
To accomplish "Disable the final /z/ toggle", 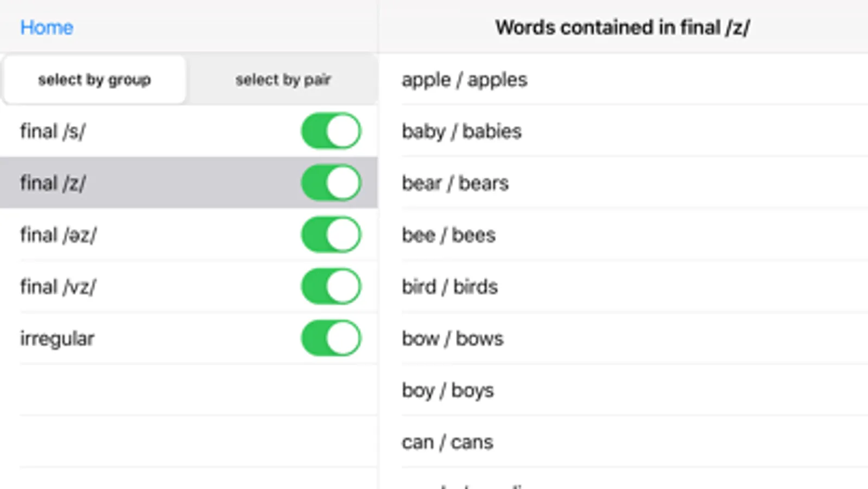I will tap(331, 183).
